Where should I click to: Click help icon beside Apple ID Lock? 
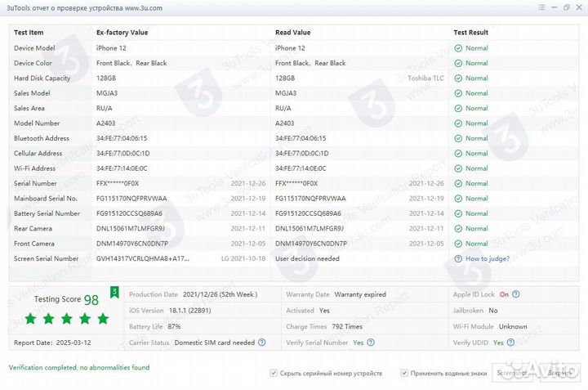click(516, 294)
